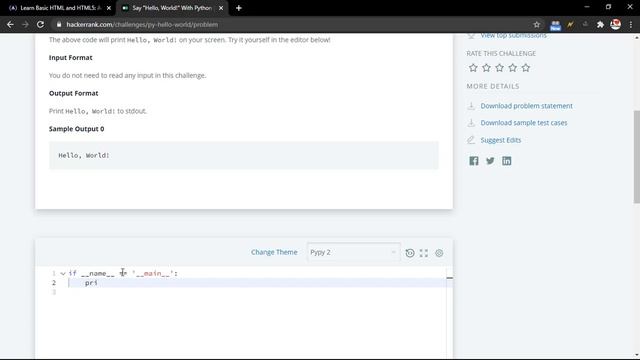Share the challenge on LinkedIn
The height and width of the screenshot is (360, 640).
point(507,161)
